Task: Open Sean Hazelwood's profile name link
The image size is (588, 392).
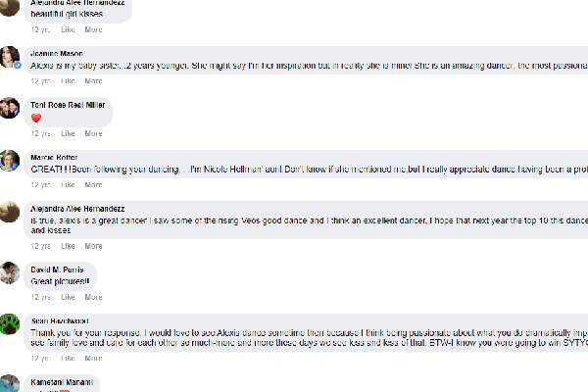Action: coord(60,319)
